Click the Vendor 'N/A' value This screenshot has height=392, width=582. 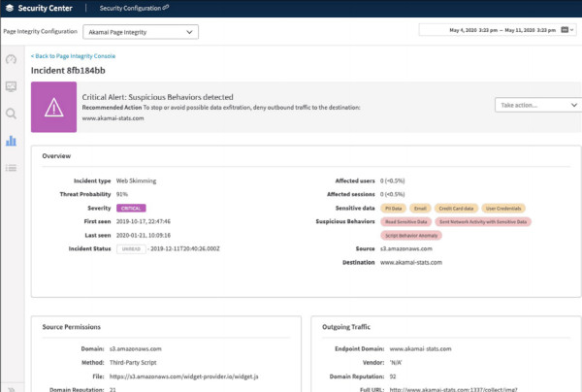(396, 362)
